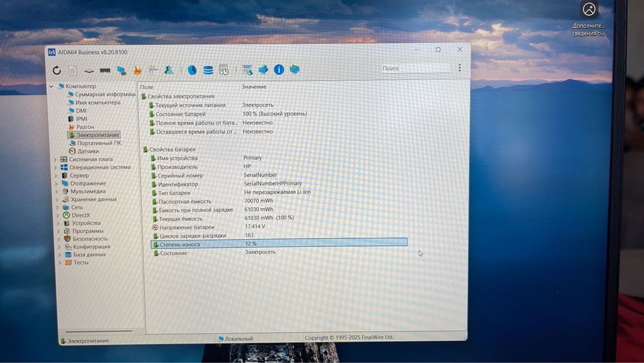644x363 pixels.
Task: Expand the Операционная система node
Action: [x=56, y=168]
